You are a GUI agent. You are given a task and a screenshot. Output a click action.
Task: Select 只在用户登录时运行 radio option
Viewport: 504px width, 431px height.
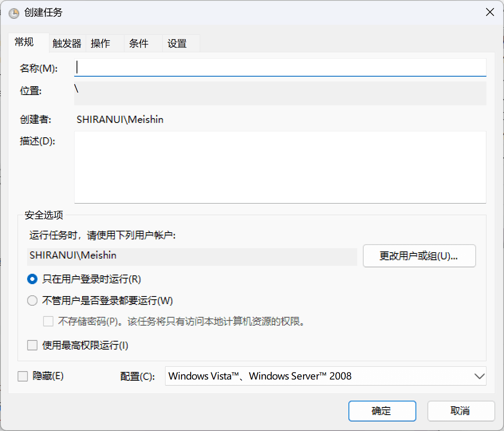coord(32,279)
